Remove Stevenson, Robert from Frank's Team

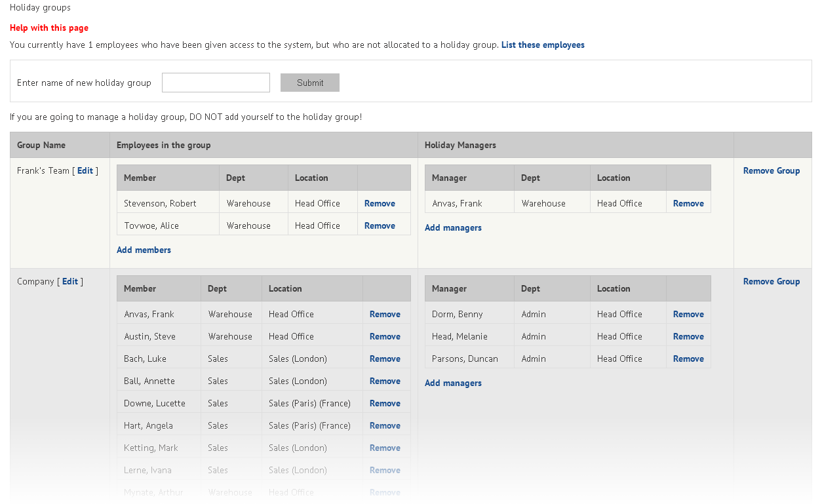coord(380,203)
